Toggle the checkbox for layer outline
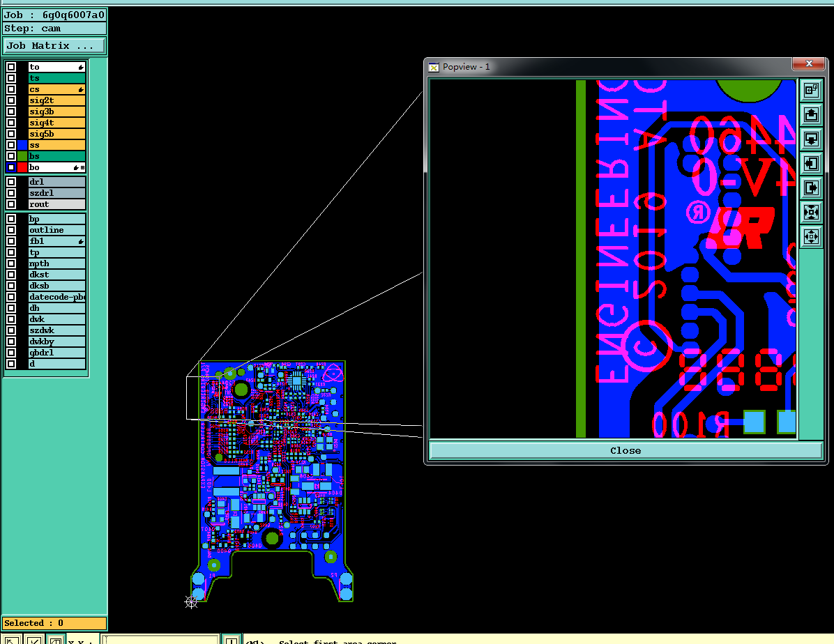The image size is (834, 644). (x=11, y=230)
